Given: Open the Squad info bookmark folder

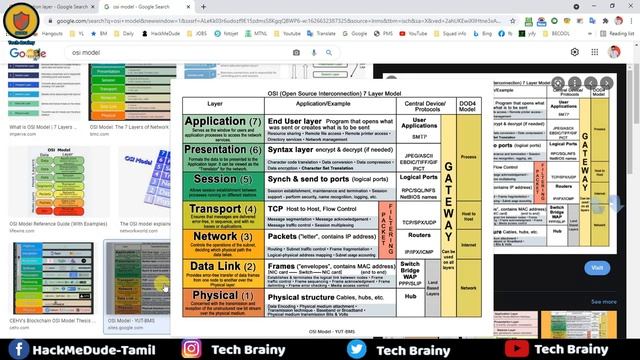Looking at the screenshot, I should [x=450, y=33].
